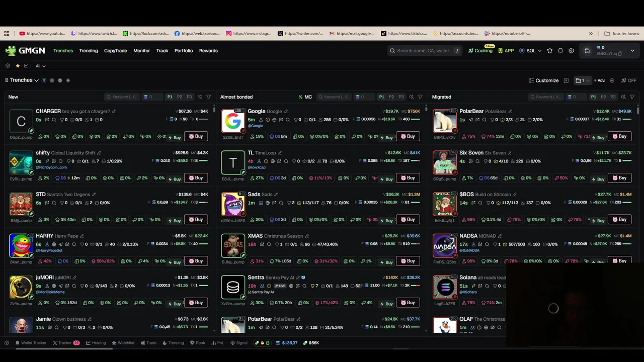Select first chain circle next to Trenches

click(44, 80)
